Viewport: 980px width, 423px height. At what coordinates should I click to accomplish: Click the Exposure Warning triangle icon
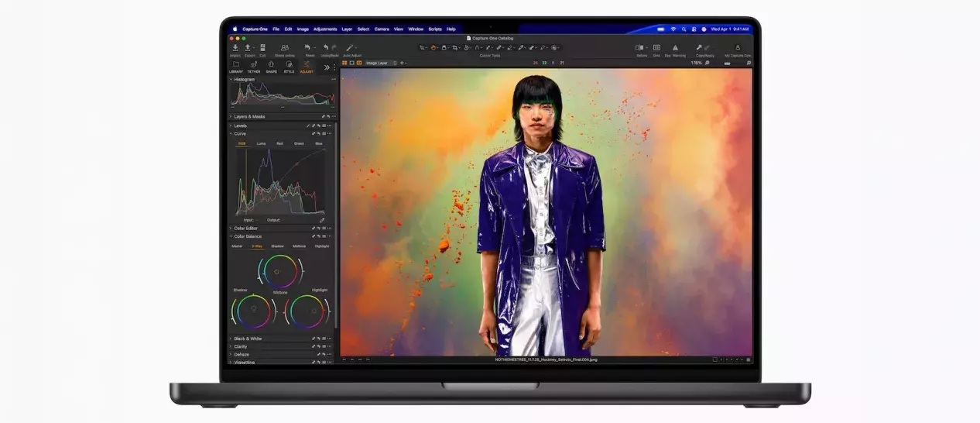tap(674, 48)
